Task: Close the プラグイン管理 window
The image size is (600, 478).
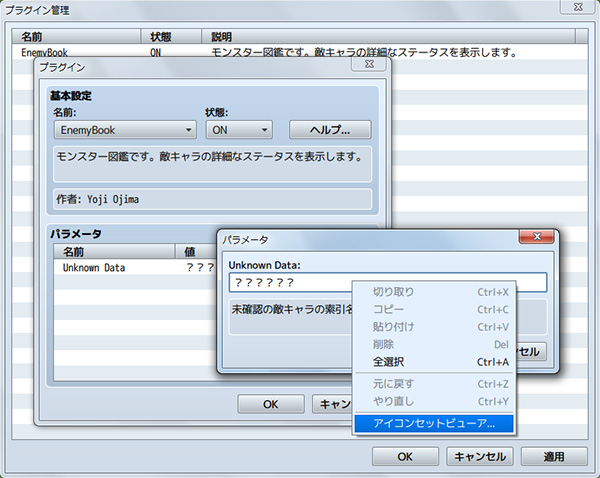Action: pyautogui.click(x=578, y=7)
